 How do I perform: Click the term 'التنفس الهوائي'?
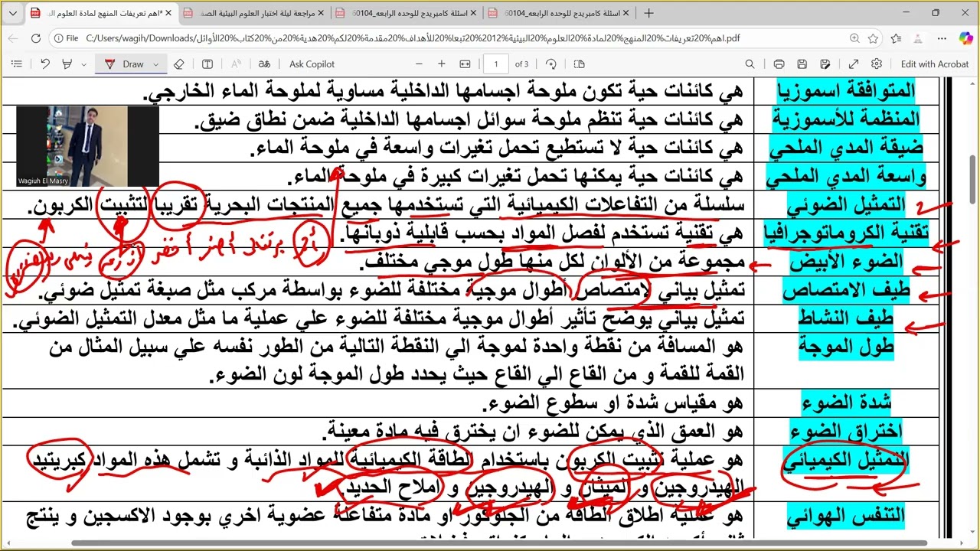(x=845, y=516)
